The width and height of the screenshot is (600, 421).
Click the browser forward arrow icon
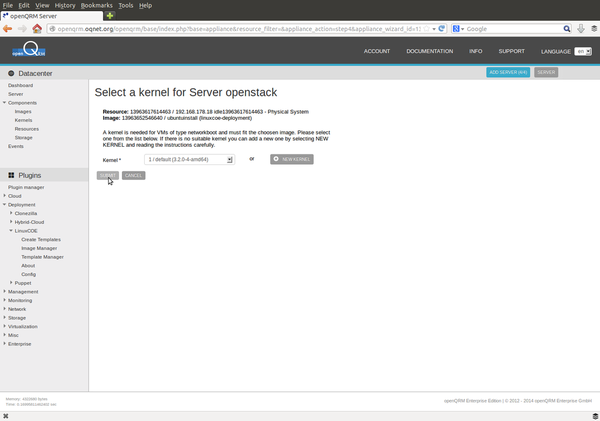coord(22,29)
